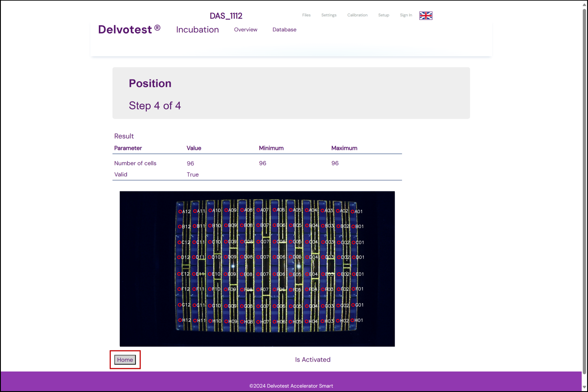The height and width of the screenshot is (392, 588).
Task: Open the Incubation section
Action: click(x=197, y=30)
